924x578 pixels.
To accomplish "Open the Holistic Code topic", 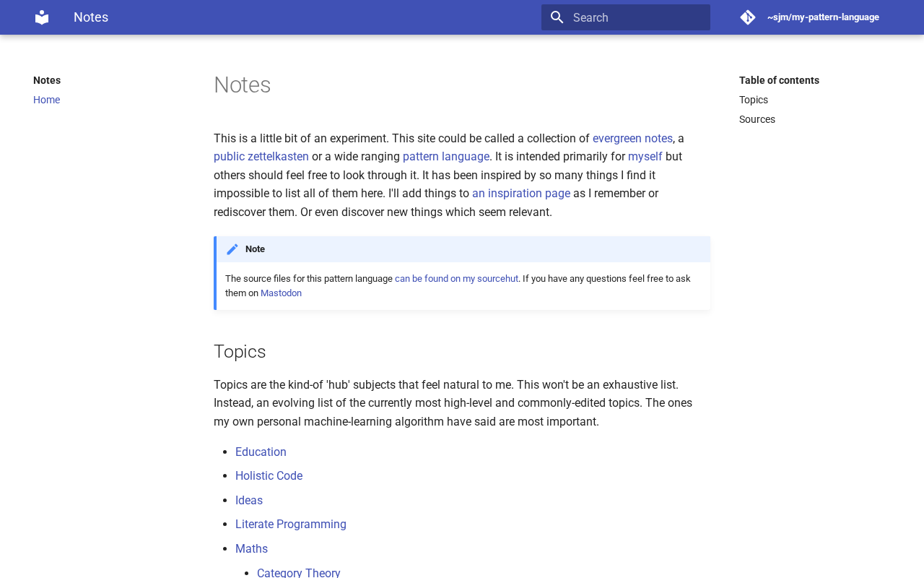I will 269,476.
